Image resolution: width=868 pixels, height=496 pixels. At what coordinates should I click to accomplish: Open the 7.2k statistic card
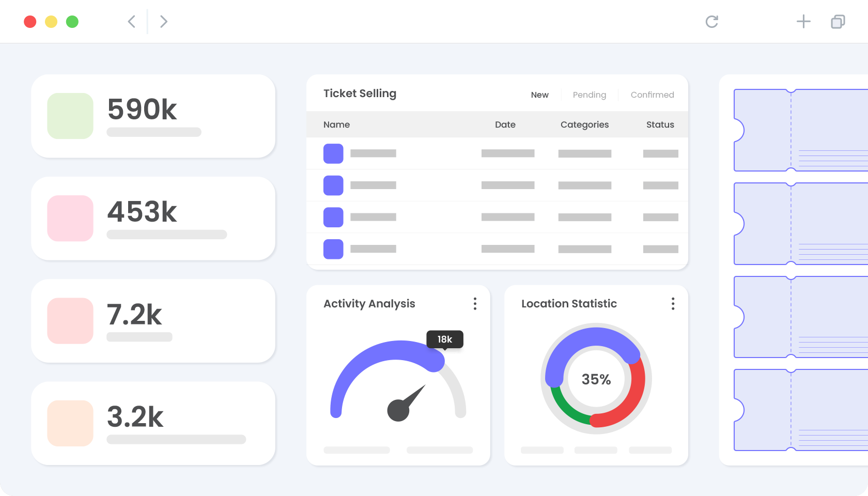click(x=153, y=321)
